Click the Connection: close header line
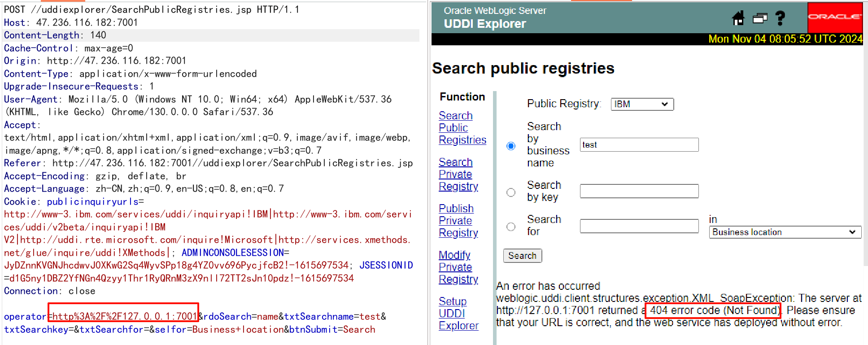868x345 pixels. [x=49, y=291]
